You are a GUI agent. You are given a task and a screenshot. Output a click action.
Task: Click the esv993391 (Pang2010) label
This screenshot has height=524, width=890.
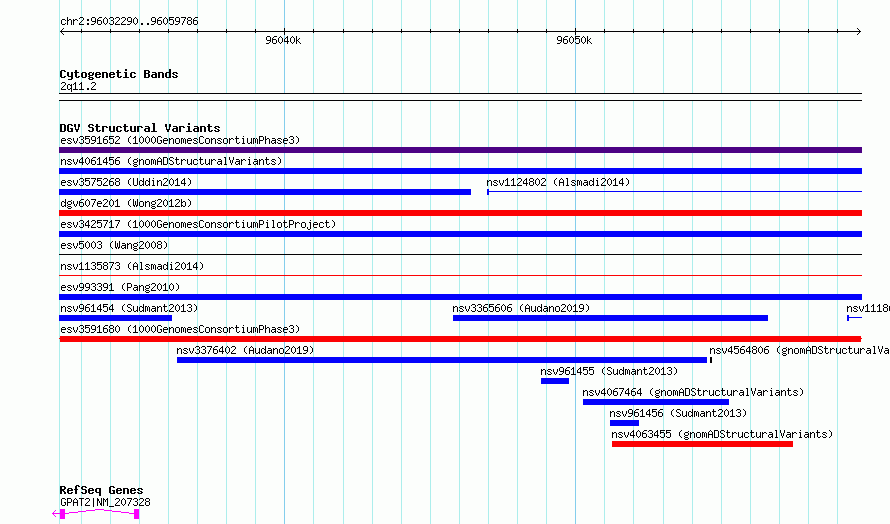120,287
